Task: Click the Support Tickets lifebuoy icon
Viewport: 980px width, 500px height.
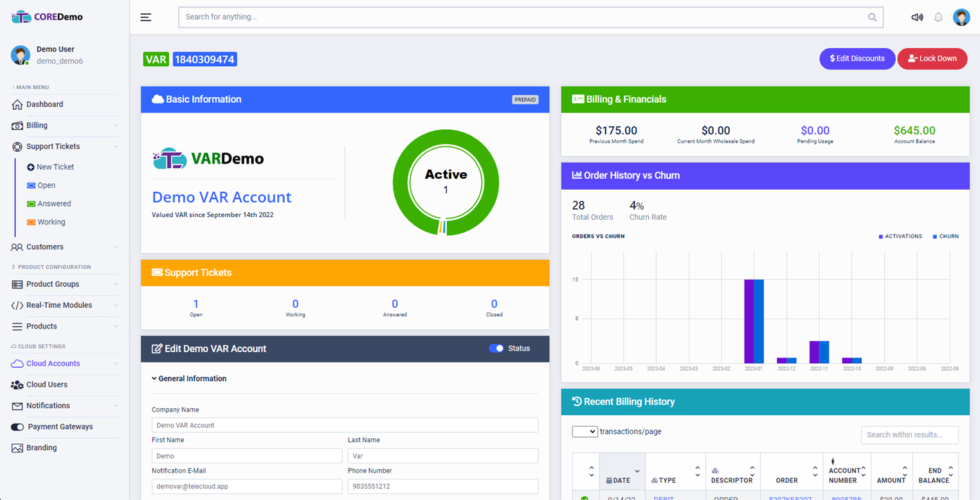Action: 17,147
